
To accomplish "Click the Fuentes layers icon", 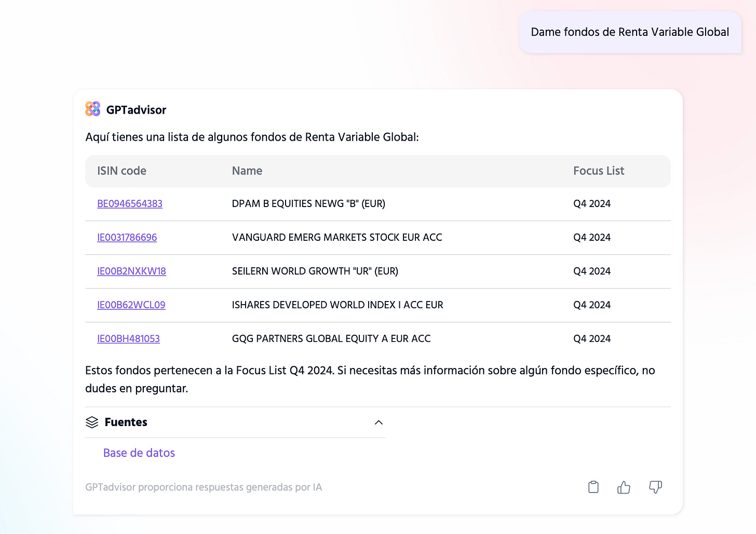I will (92, 422).
